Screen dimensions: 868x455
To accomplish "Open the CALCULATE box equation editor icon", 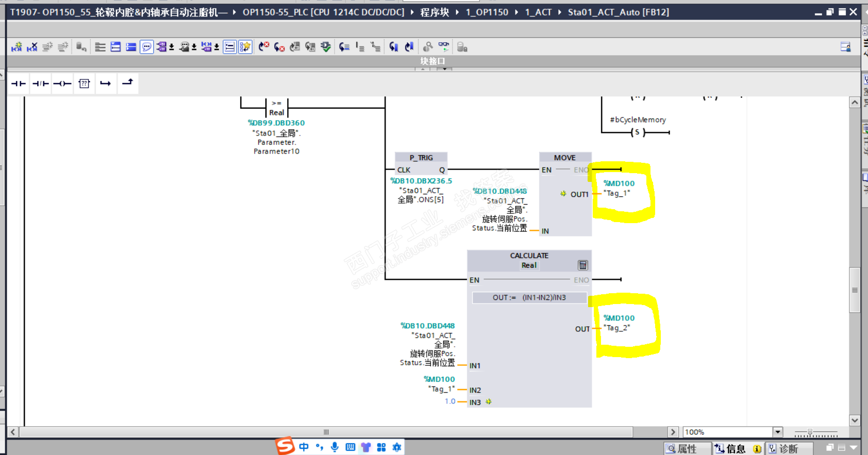I will [582, 265].
